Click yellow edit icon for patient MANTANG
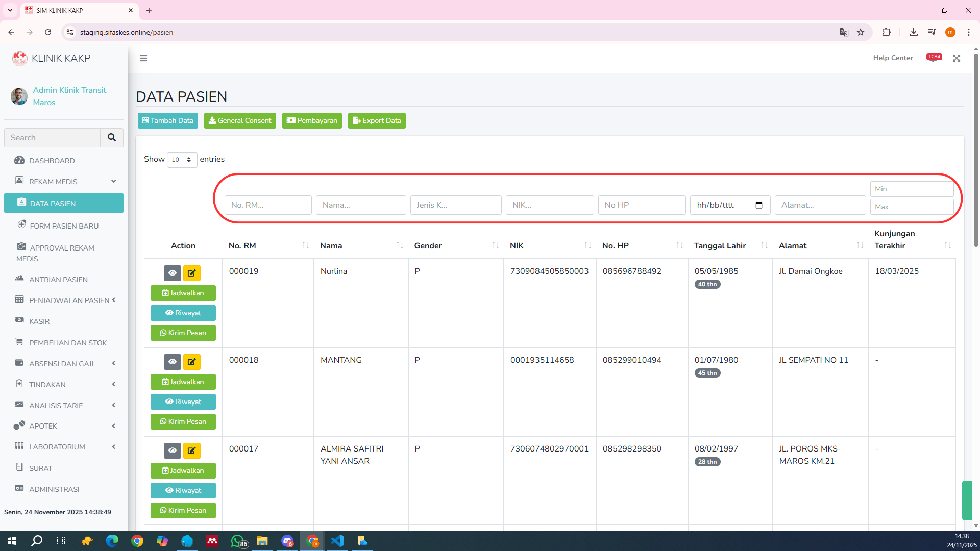 pos(192,362)
